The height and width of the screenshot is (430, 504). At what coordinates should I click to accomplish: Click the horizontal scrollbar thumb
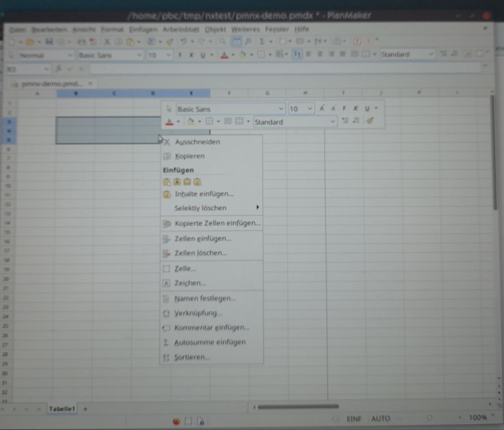coord(298,406)
